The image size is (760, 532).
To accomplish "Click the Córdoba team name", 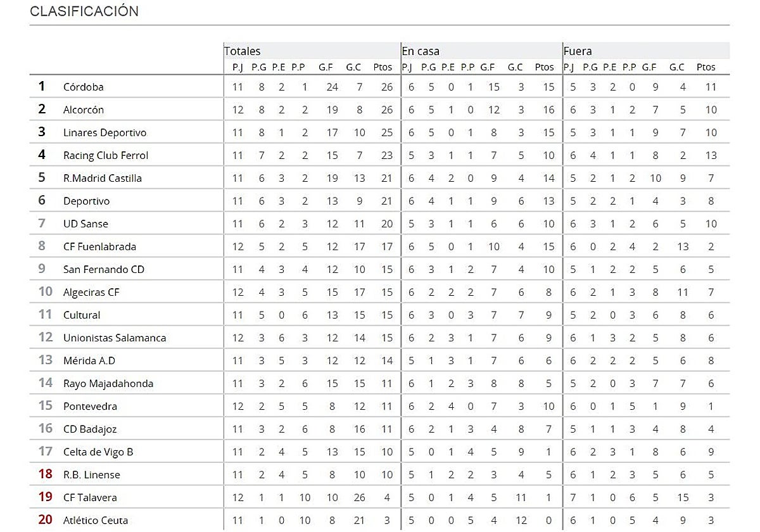I will tap(83, 87).
